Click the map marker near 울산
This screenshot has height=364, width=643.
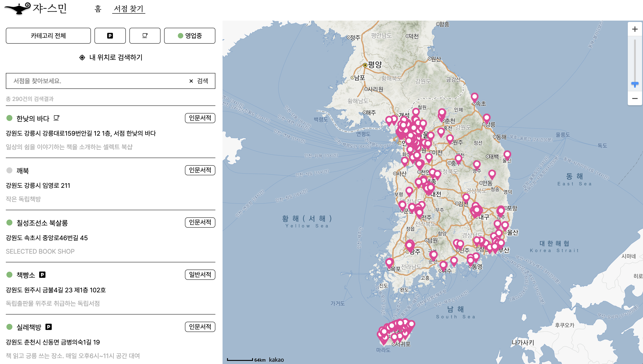point(505,226)
